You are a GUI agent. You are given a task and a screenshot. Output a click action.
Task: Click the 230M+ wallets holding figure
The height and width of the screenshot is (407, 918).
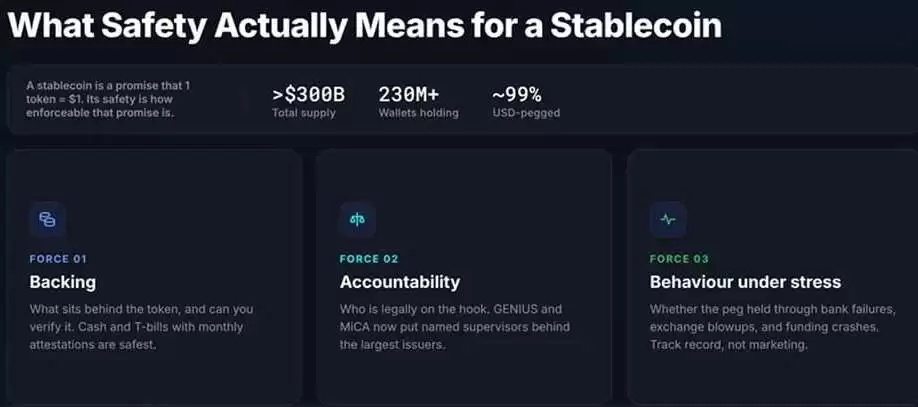[409, 94]
